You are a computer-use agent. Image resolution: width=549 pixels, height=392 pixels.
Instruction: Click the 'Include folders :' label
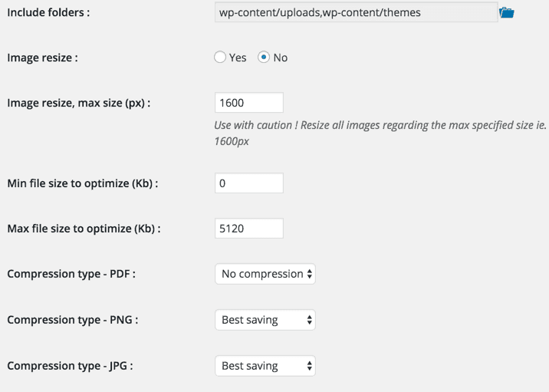coord(48,13)
